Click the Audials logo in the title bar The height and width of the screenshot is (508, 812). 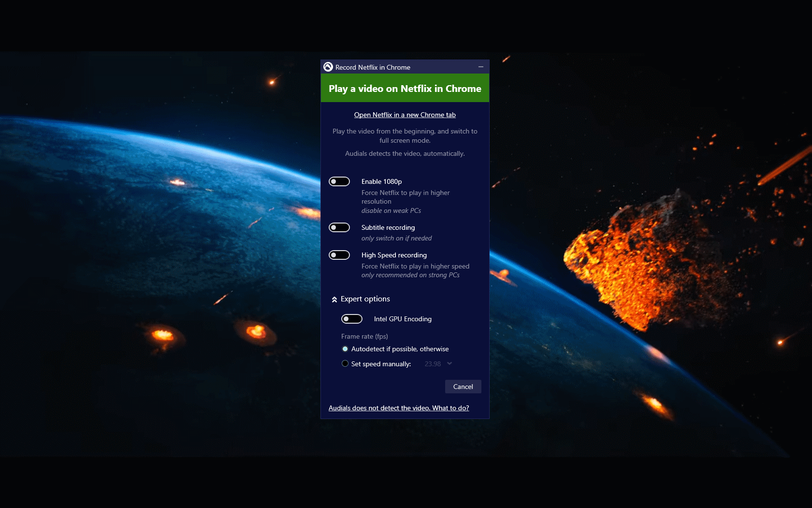328,67
